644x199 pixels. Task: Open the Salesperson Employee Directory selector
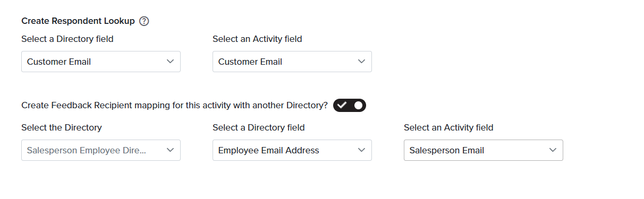(x=101, y=150)
